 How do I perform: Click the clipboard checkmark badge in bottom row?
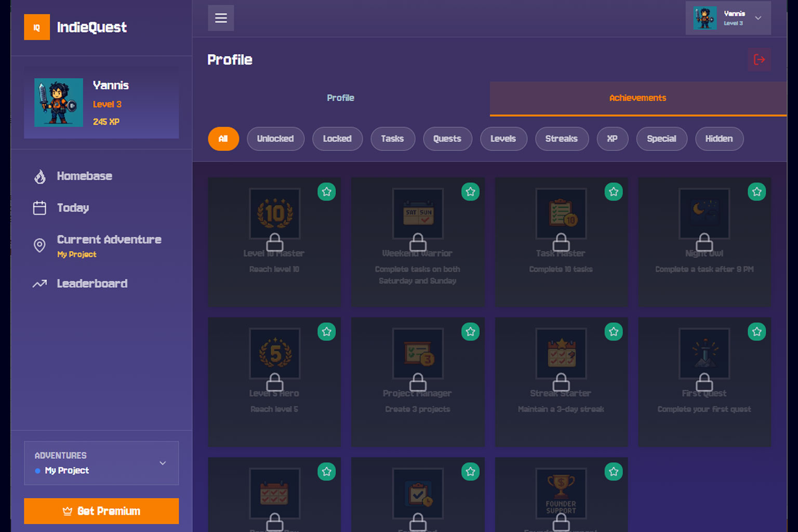[x=418, y=493]
